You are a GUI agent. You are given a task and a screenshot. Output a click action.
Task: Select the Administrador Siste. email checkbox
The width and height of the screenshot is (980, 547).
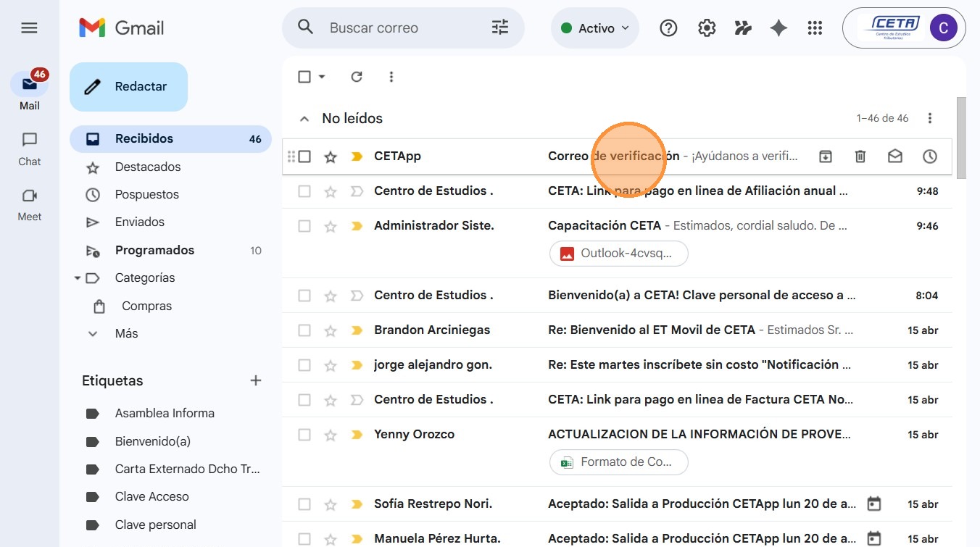tap(304, 226)
